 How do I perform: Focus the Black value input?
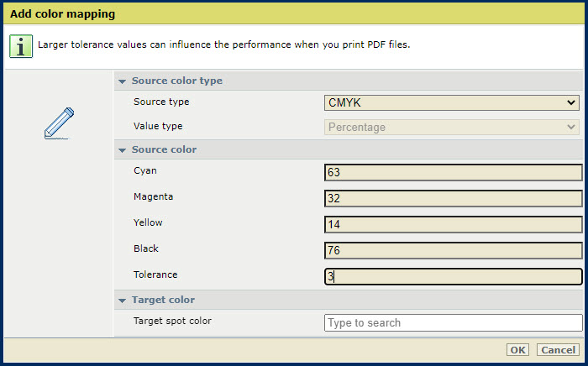tap(452, 251)
